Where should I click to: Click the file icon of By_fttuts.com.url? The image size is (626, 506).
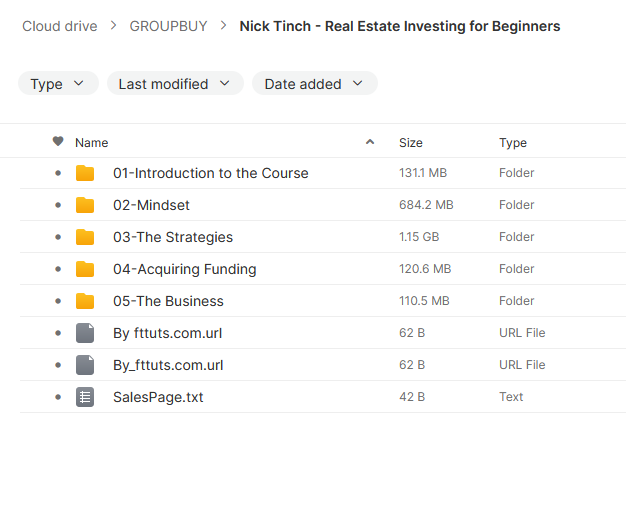click(85, 365)
